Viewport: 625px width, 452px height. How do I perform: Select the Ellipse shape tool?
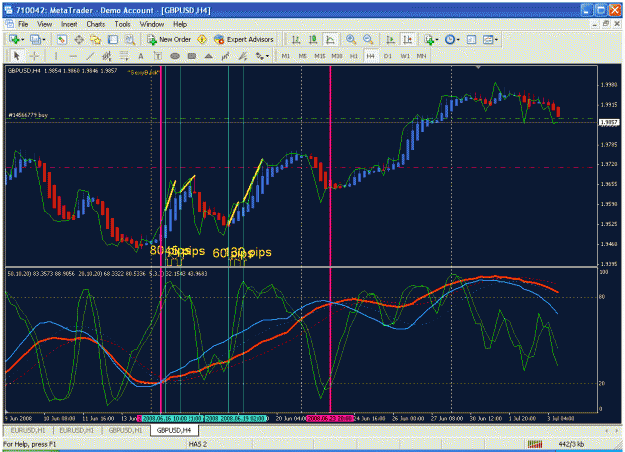tap(175, 56)
